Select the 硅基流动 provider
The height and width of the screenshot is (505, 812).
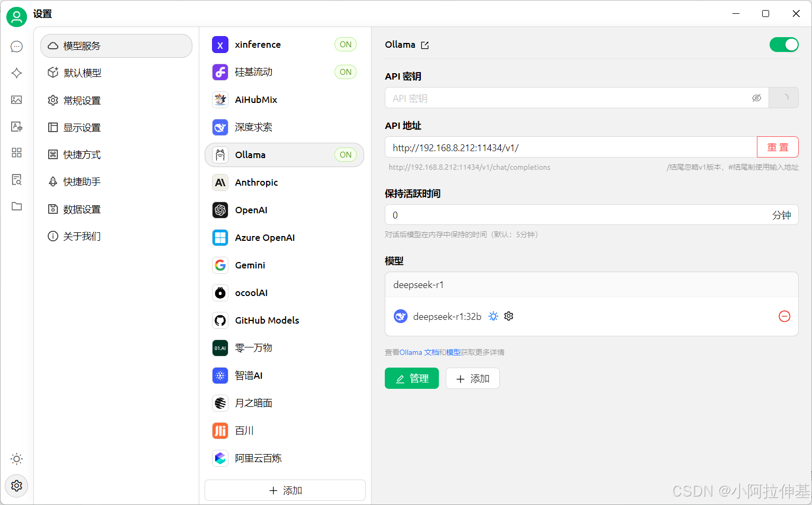tap(285, 72)
